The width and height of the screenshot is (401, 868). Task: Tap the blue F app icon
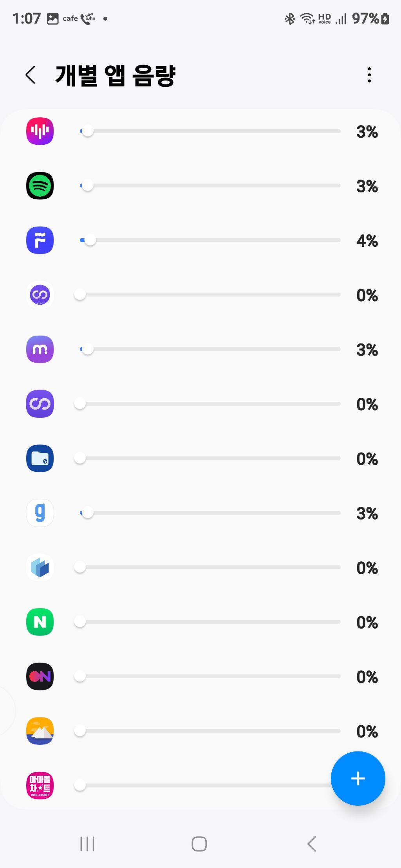(x=40, y=240)
